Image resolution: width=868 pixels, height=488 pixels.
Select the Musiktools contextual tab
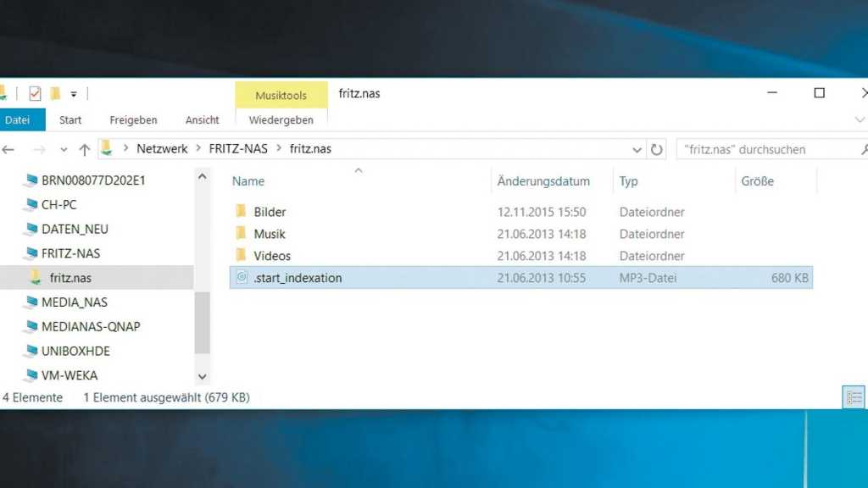click(281, 95)
